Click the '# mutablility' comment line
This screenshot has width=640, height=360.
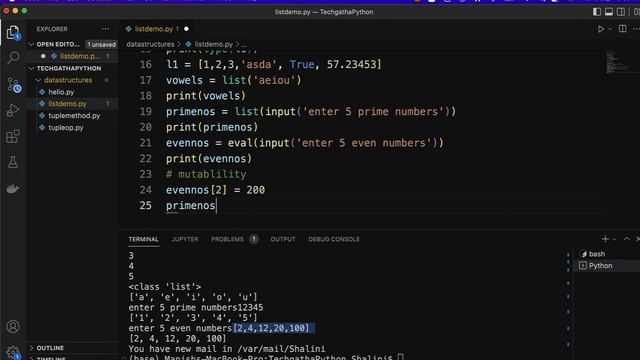(206, 174)
